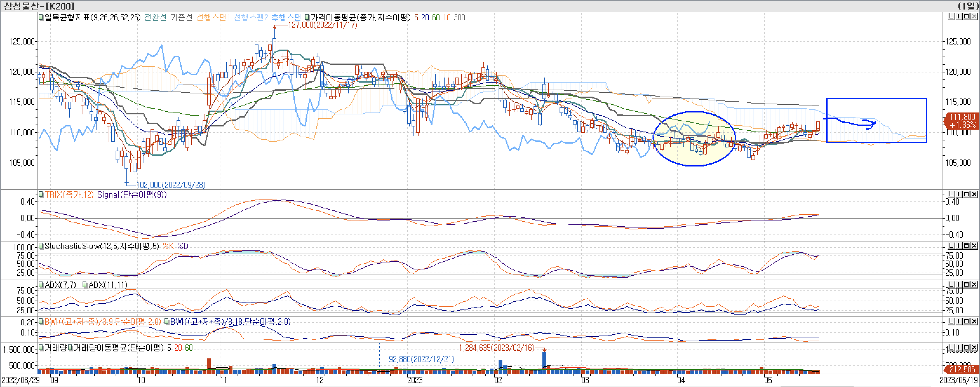Maximize the main price chart panel
980x387 pixels.
(966, 16)
